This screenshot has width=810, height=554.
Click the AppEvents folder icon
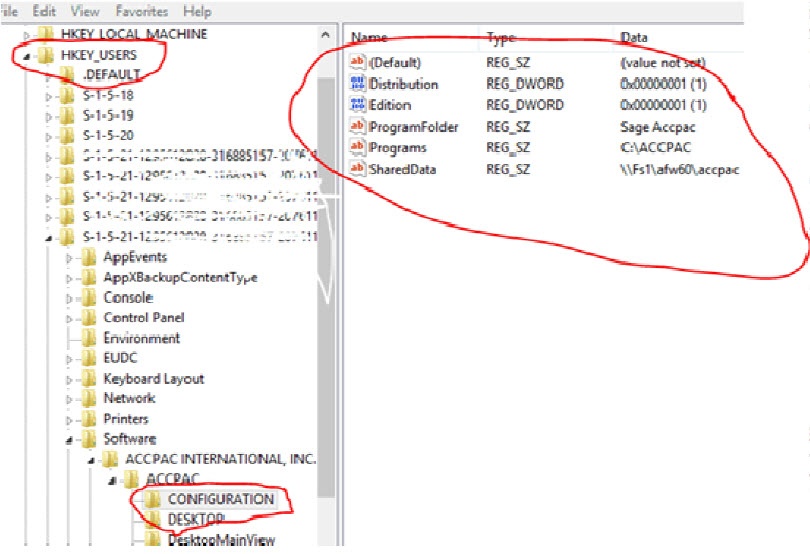coord(89,257)
